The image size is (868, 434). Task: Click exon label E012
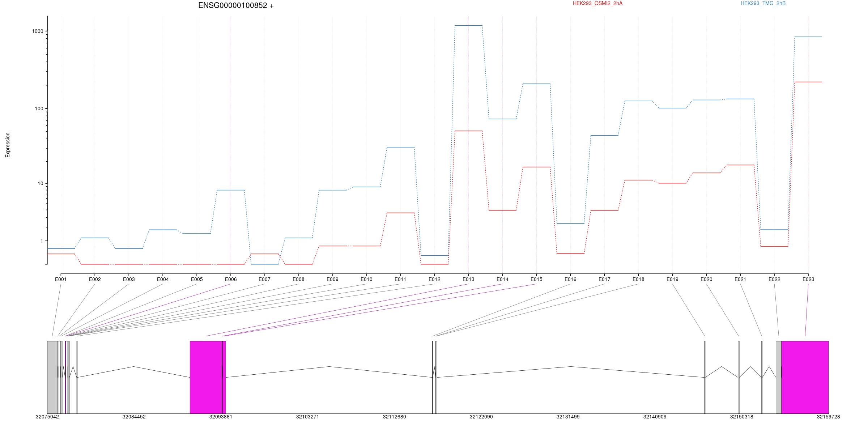(x=434, y=279)
